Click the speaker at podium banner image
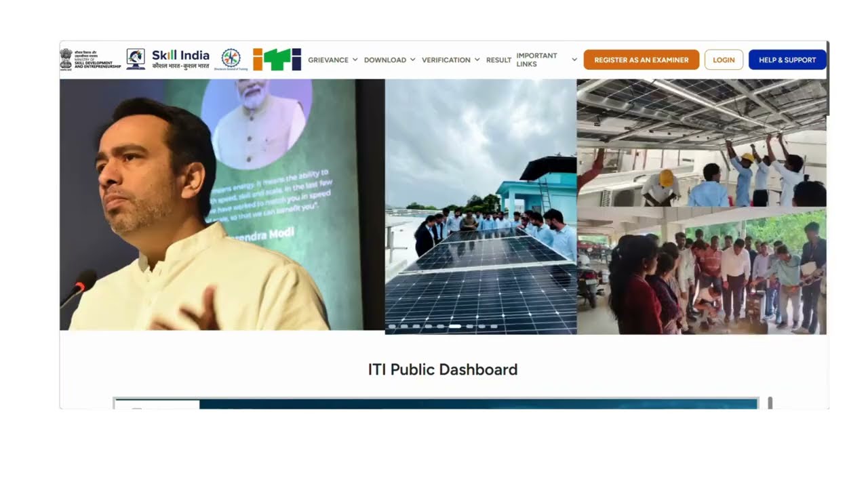Image resolution: width=868 pixels, height=488 pixels. coord(222,205)
